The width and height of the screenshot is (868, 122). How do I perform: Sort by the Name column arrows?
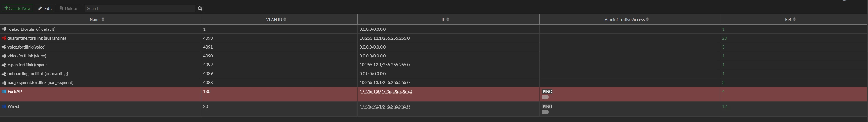[x=103, y=20]
